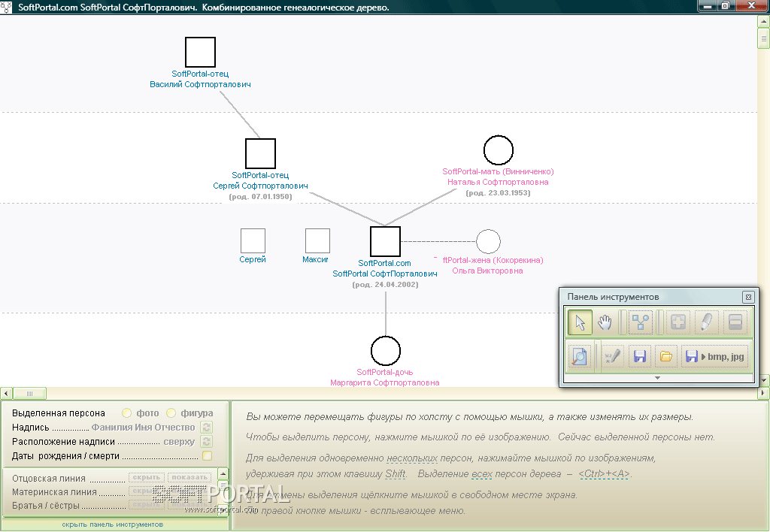This screenshot has height=532, width=770.
Task: Click the 'SoftPortal-мать (Винниченко)' label
Action: click(498, 172)
